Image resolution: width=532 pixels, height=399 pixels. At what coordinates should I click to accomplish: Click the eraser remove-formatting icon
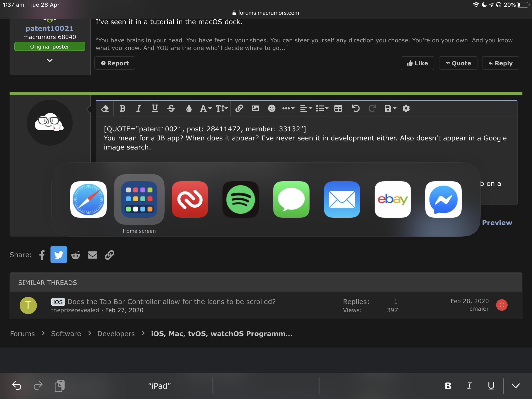point(105,108)
